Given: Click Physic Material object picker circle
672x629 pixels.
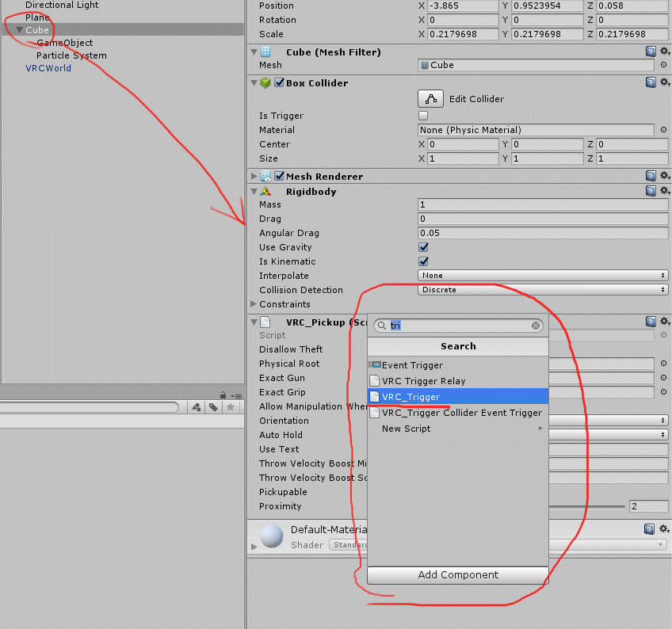Looking at the screenshot, I should (663, 129).
